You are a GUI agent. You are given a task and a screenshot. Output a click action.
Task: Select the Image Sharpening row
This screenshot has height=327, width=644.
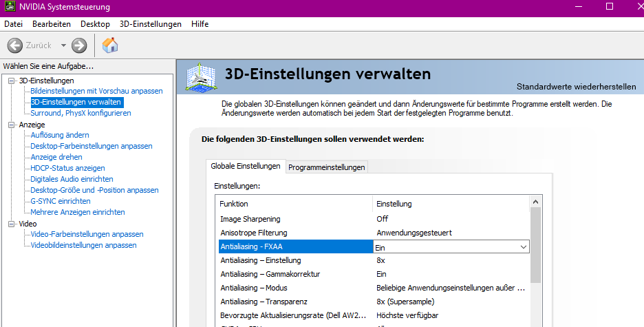coord(374,219)
